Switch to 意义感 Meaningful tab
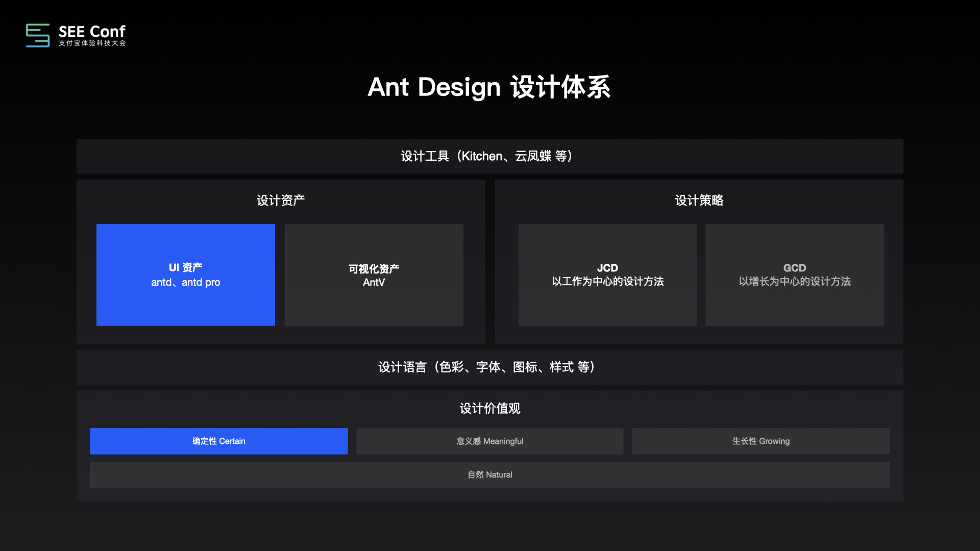The height and width of the screenshot is (551, 980). pos(489,441)
